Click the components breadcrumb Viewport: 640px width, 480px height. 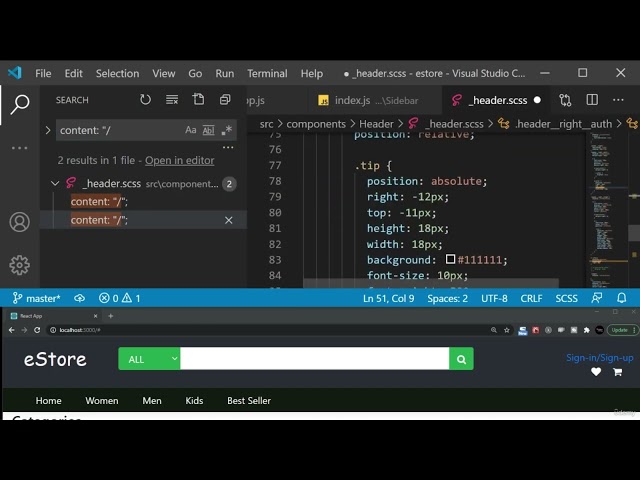coord(316,124)
